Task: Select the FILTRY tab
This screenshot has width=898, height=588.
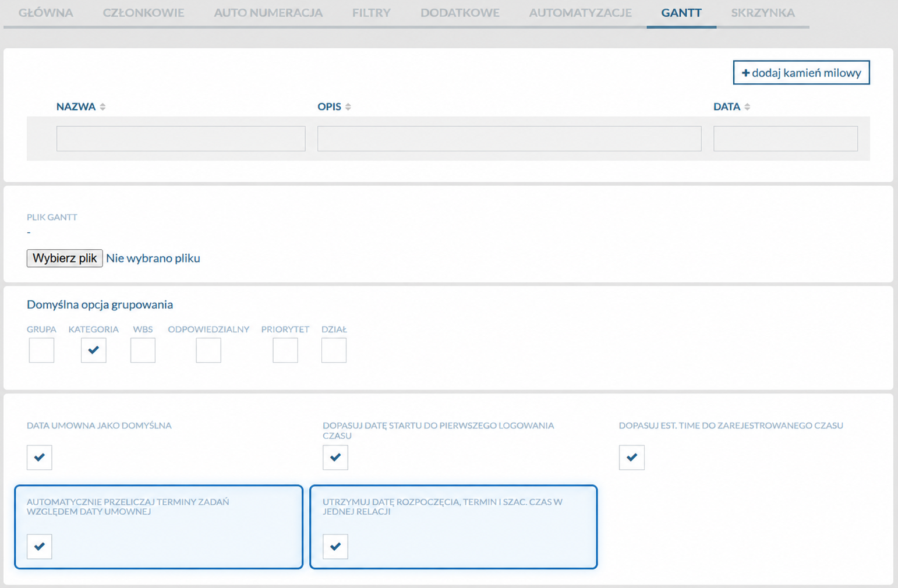Action: (x=372, y=13)
